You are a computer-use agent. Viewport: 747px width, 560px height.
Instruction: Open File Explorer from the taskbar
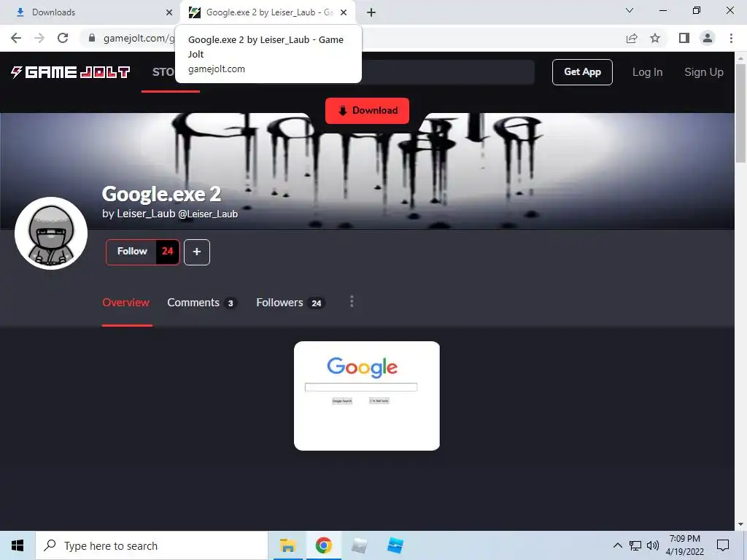pyautogui.click(x=287, y=545)
